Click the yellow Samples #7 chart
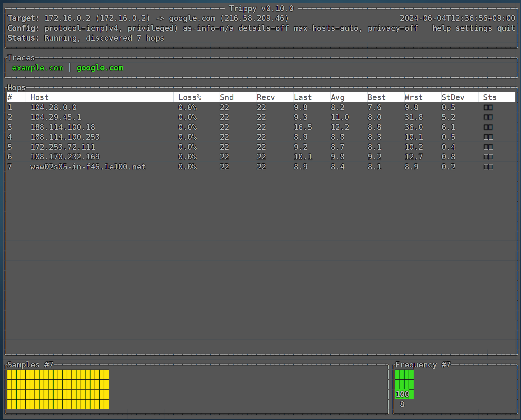 (58, 389)
